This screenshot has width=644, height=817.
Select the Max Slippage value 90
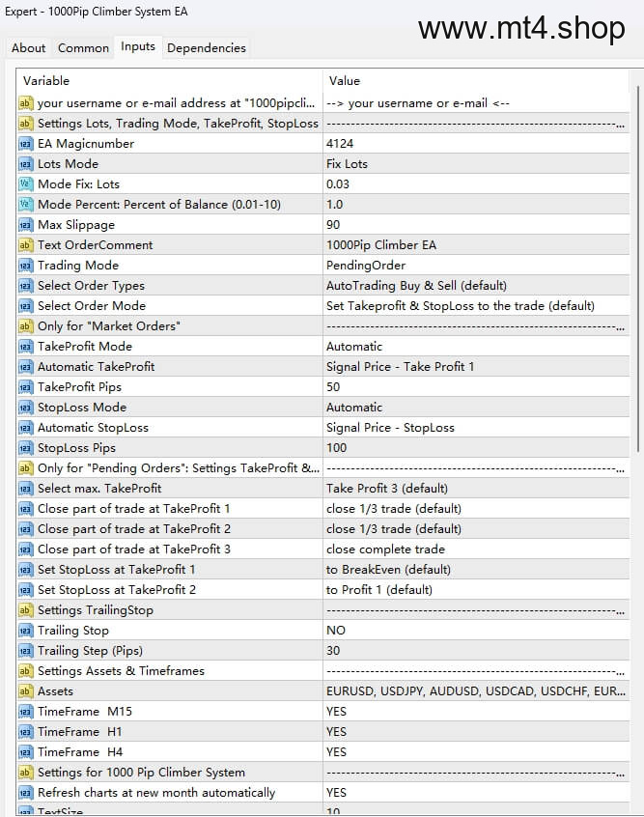pyautogui.click(x=476, y=225)
